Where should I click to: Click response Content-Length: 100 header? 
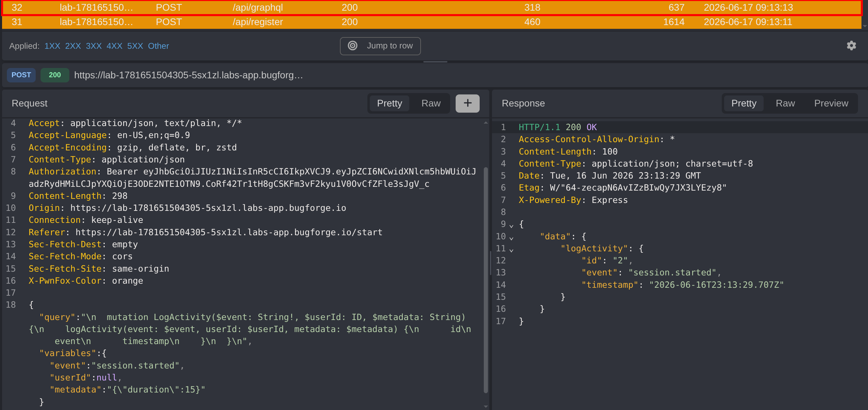568,152
